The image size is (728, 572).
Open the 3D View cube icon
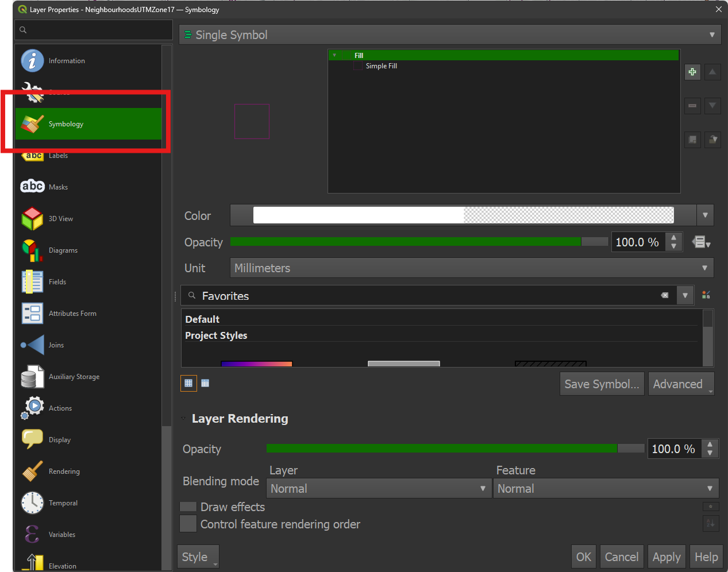32,218
